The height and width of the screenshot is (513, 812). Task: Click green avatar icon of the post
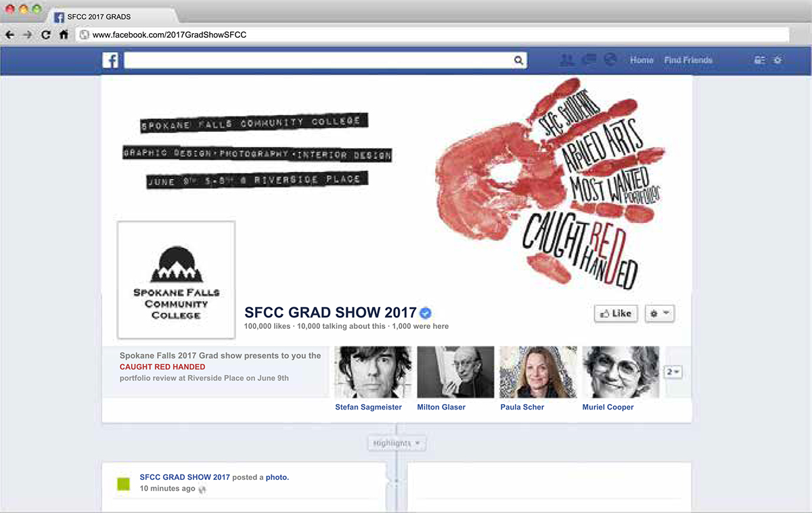[x=123, y=483]
